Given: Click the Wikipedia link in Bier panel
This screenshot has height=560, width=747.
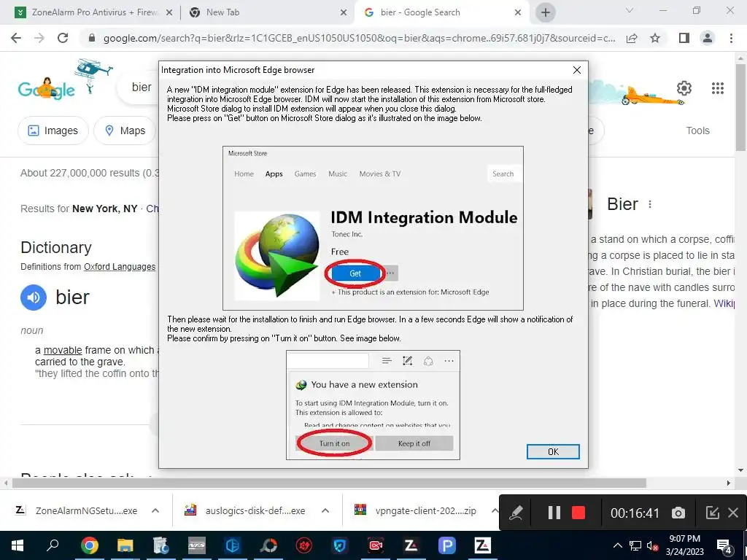Looking at the screenshot, I should pyautogui.click(x=724, y=303).
